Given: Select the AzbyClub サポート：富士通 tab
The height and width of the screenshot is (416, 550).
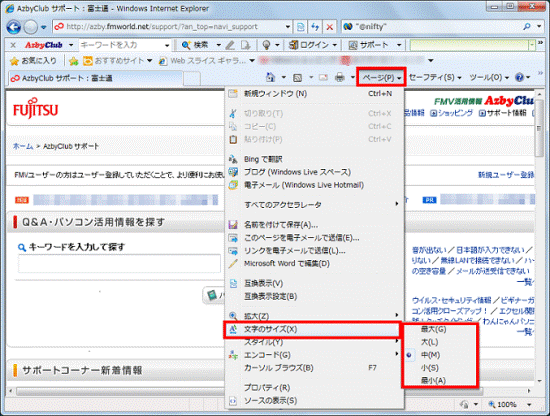Looking at the screenshot, I should click(95, 78).
